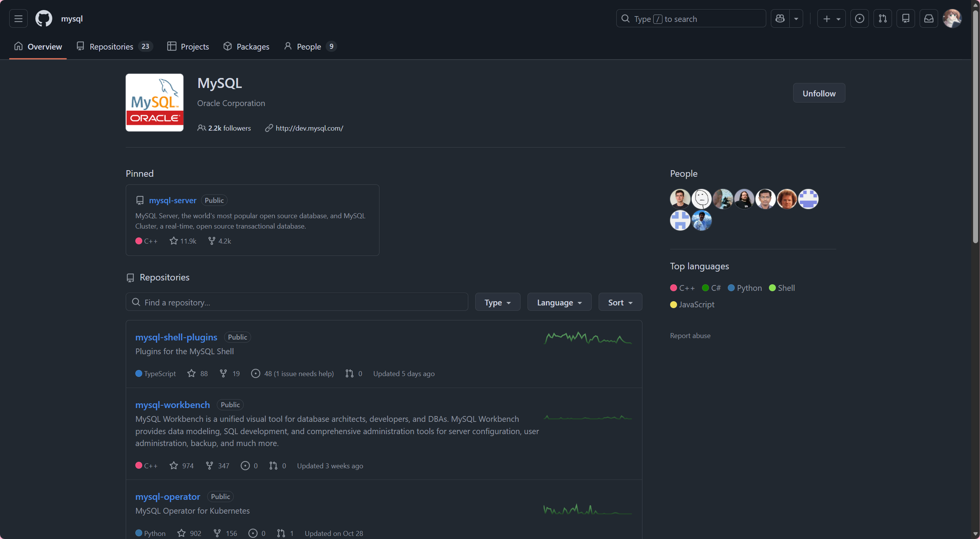Image resolution: width=980 pixels, height=539 pixels.
Task: Open the mysql-shell-plugins repository
Action: tap(176, 337)
